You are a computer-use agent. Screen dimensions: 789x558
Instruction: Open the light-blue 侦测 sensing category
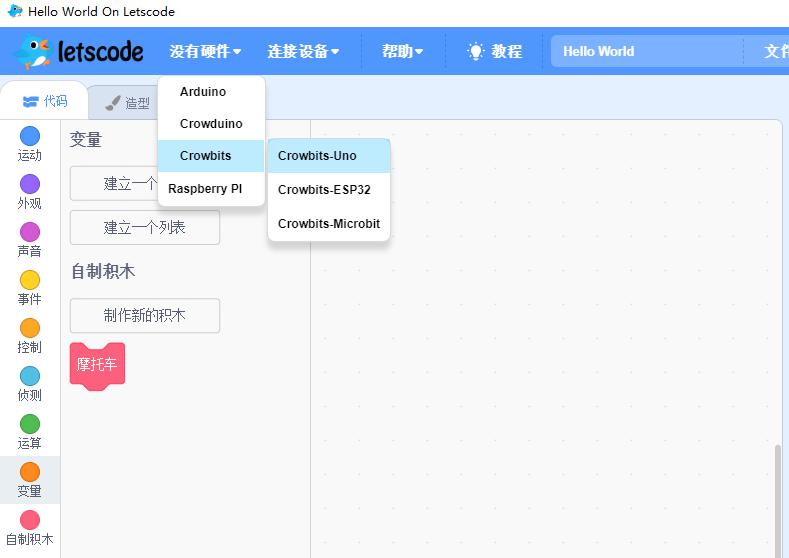click(30, 384)
